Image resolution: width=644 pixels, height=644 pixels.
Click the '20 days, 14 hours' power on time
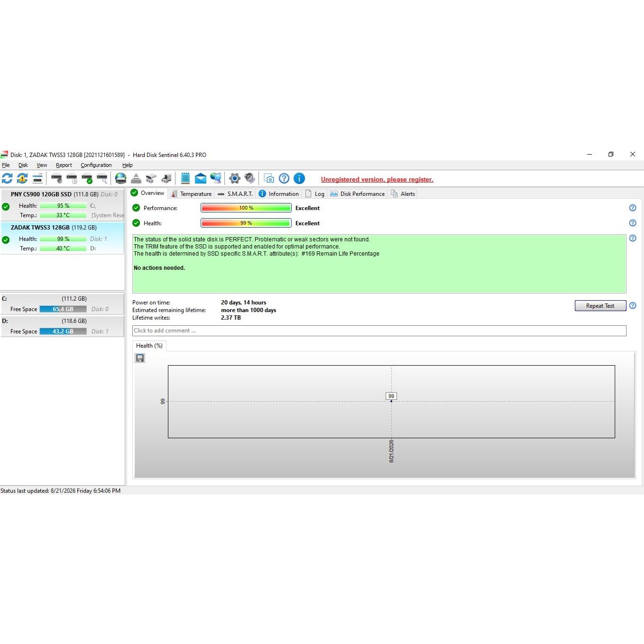(x=244, y=303)
